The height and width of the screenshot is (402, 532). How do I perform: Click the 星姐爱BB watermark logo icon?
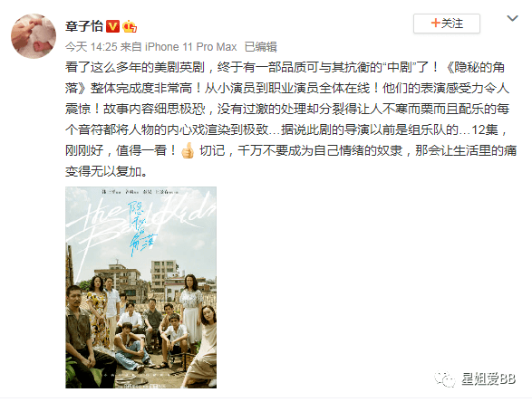point(444,379)
